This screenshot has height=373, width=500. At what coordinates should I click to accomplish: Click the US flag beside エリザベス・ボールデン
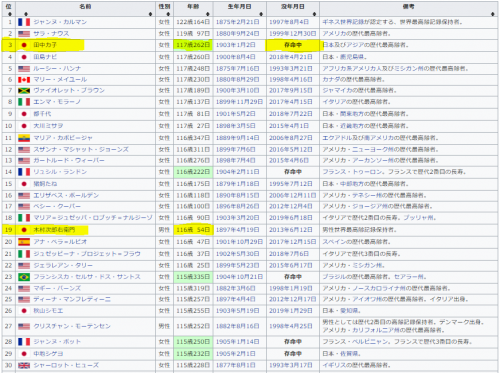click(24, 196)
